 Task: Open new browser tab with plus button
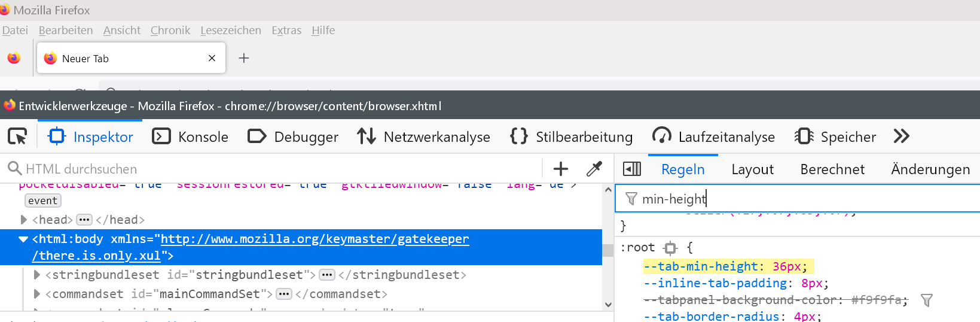tap(243, 58)
